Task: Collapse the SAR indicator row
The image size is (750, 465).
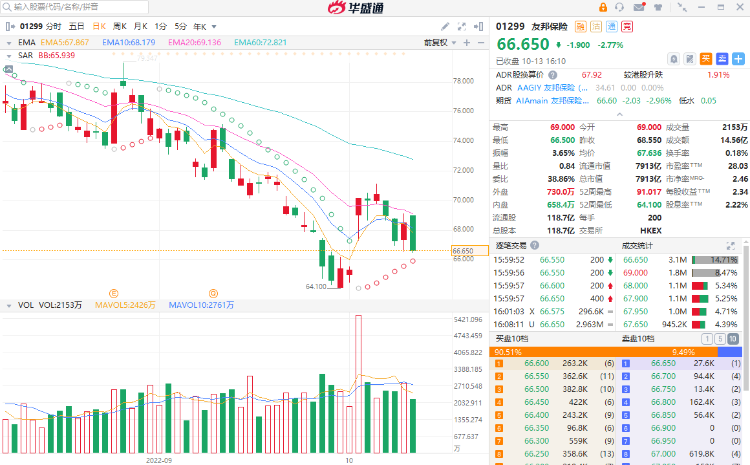Action: click(9, 56)
